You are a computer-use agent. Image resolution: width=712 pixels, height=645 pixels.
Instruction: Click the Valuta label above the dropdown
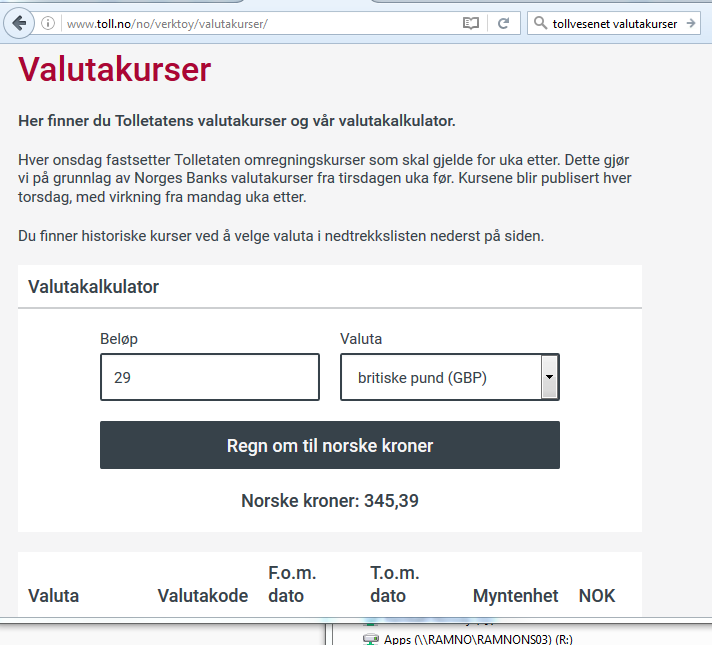(x=361, y=339)
